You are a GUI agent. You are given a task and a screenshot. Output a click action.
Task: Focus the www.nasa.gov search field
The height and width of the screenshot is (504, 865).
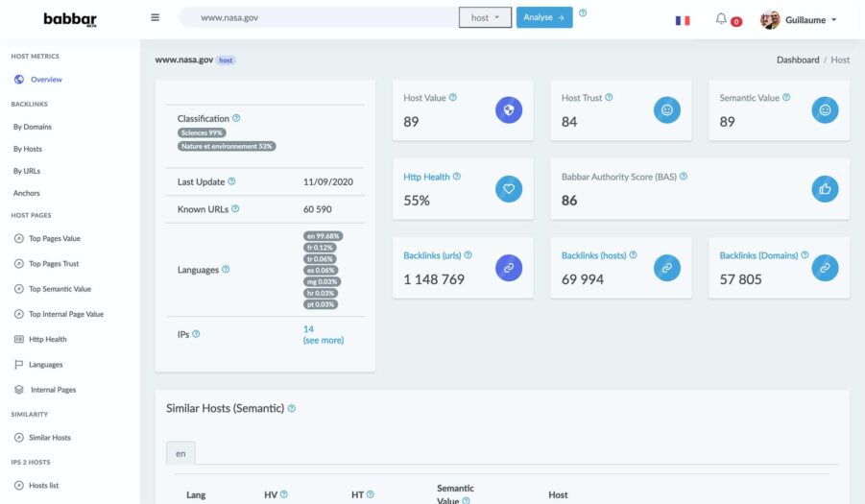319,17
